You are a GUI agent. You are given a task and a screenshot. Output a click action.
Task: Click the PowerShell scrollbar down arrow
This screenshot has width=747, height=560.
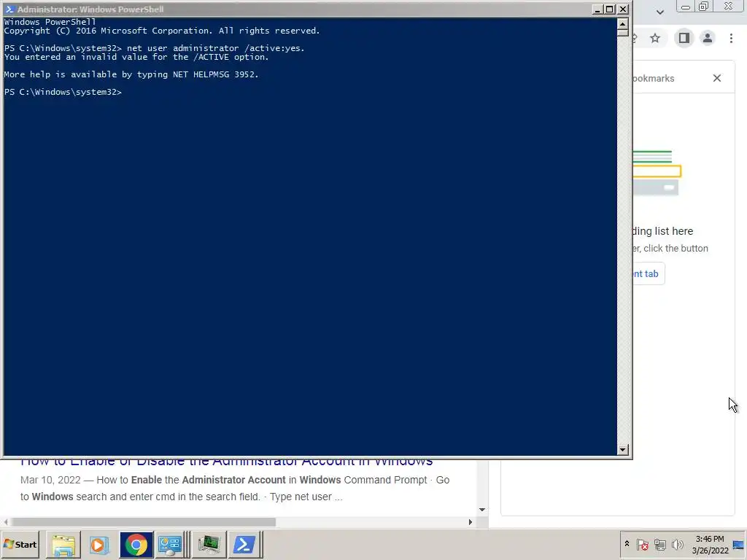click(x=623, y=449)
